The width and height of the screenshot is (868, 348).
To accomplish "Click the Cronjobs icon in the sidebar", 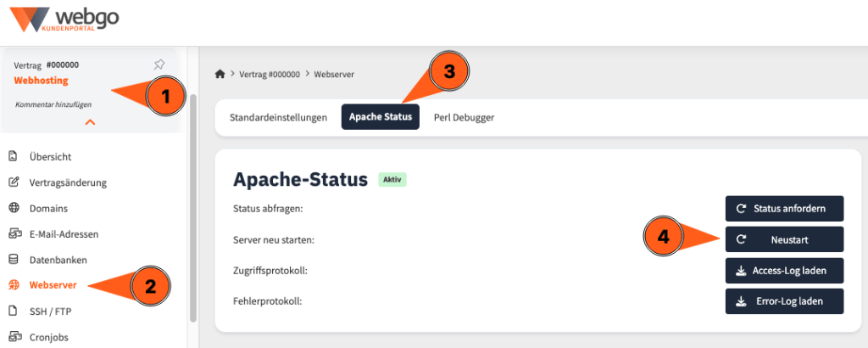I will pyautogui.click(x=14, y=337).
